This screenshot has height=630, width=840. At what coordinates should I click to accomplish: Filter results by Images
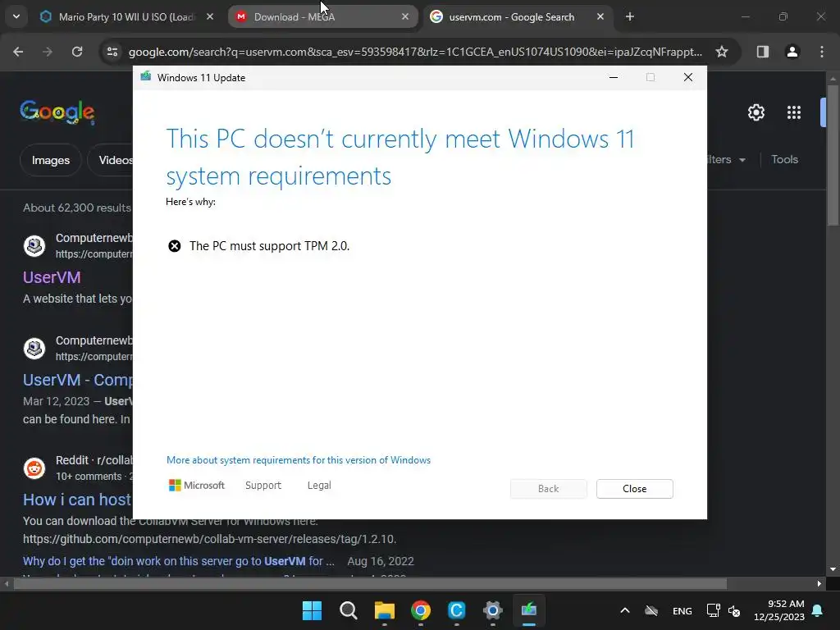[50, 160]
